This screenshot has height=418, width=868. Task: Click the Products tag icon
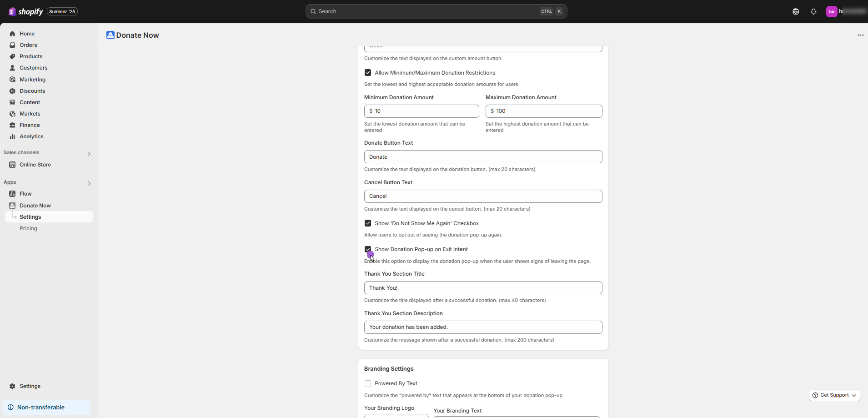[12, 56]
